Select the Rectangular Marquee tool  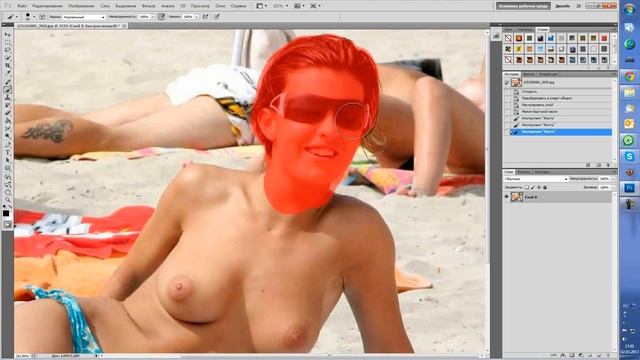coord(8,42)
